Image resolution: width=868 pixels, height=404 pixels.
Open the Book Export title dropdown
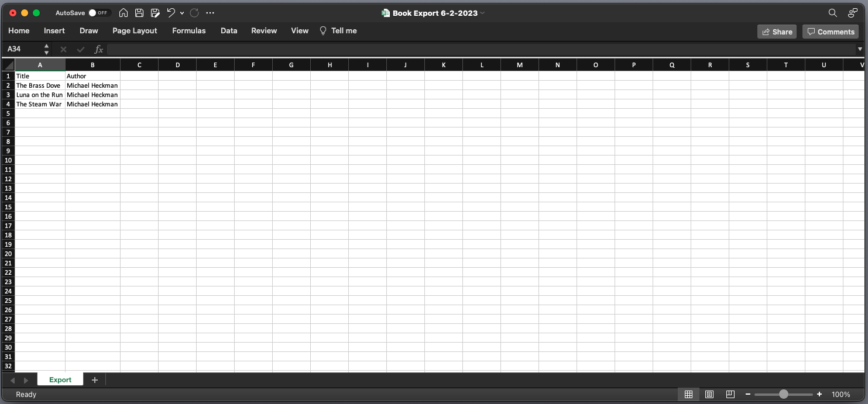click(x=482, y=13)
